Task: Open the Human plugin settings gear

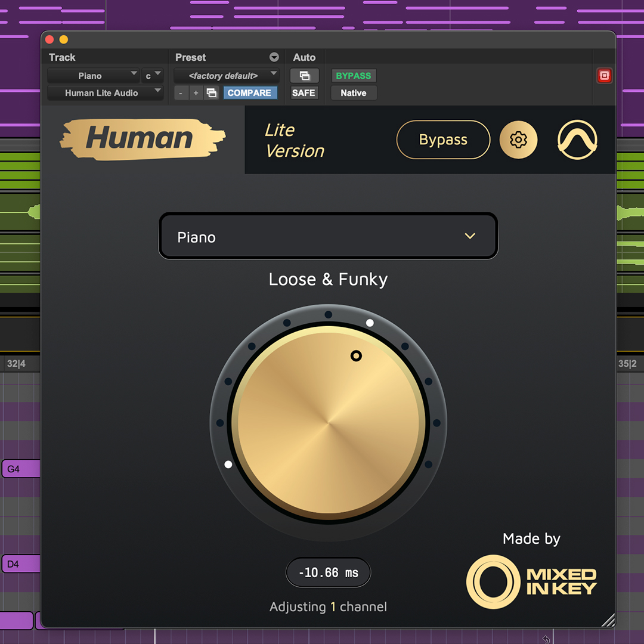Action: (x=518, y=140)
